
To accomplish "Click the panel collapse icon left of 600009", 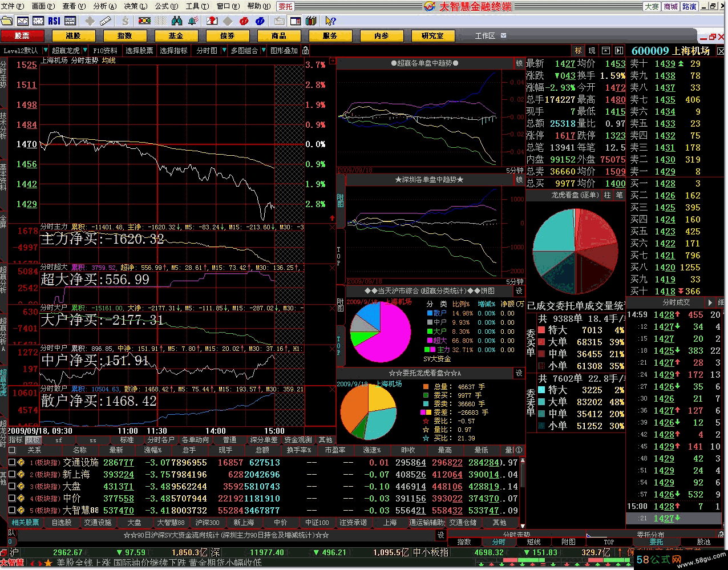I will click(619, 51).
